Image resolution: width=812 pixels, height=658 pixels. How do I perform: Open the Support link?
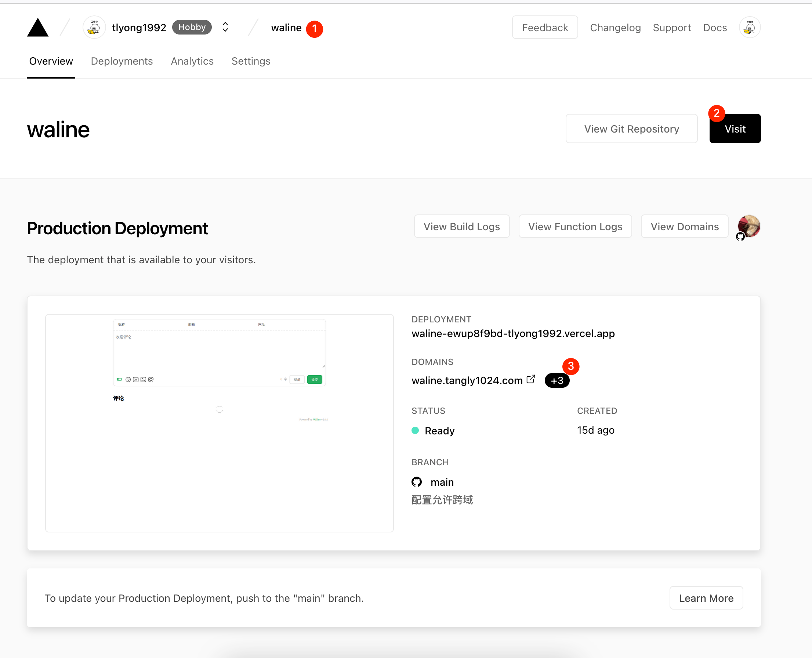pos(672,28)
